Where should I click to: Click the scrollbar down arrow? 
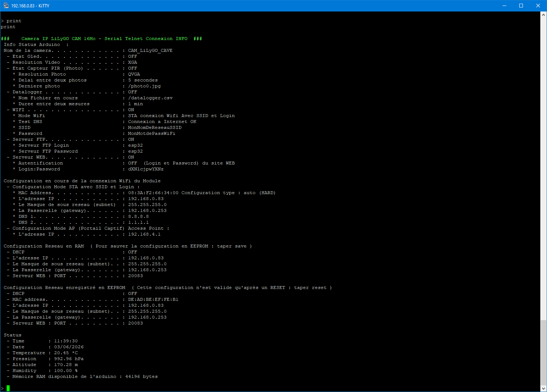coord(544,388)
